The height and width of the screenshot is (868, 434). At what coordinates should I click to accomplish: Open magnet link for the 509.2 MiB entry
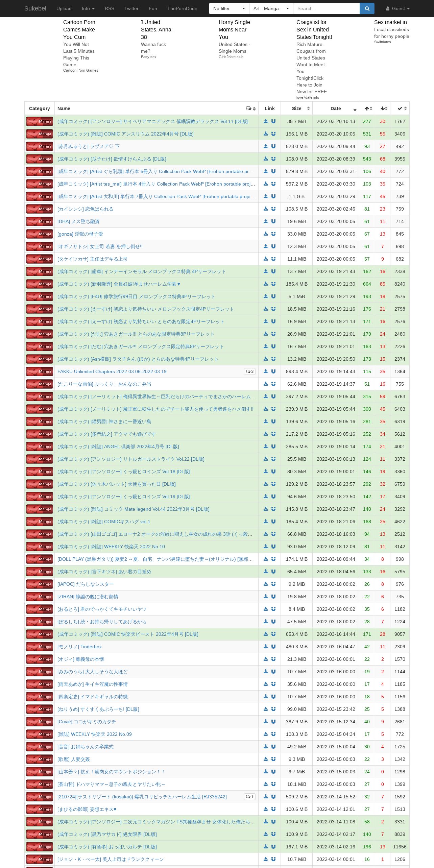coord(273,797)
